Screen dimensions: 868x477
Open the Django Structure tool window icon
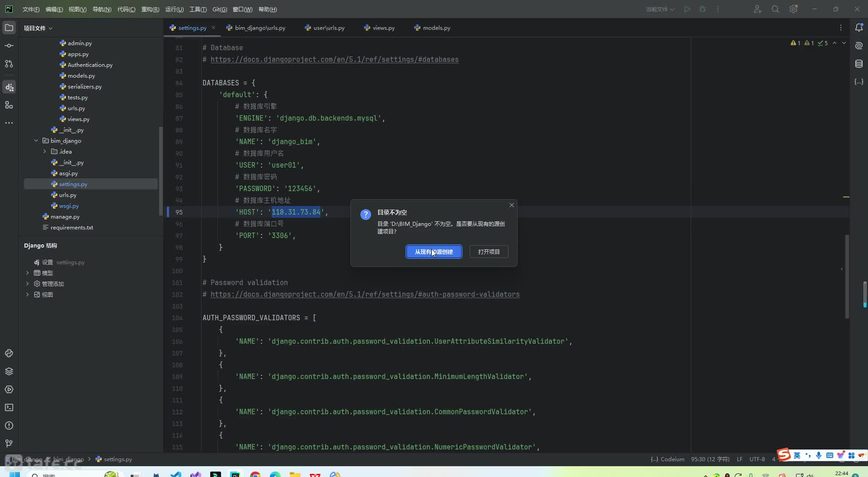click(9, 87)
